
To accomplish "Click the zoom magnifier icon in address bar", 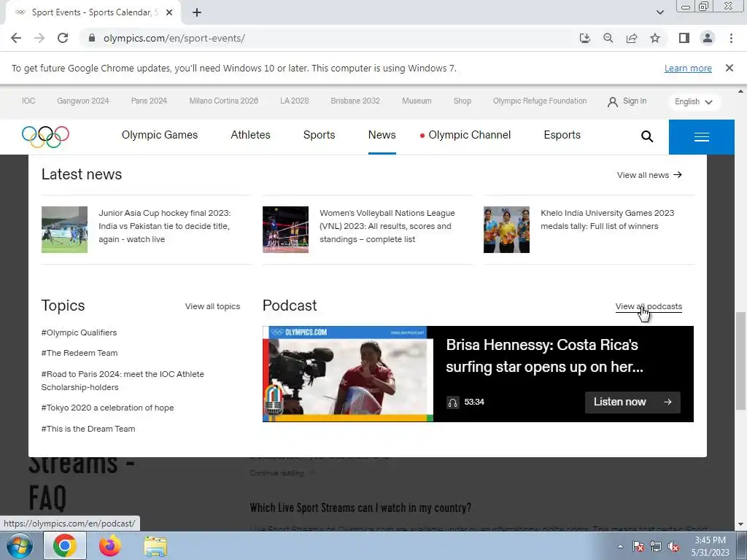I will 608,38.
